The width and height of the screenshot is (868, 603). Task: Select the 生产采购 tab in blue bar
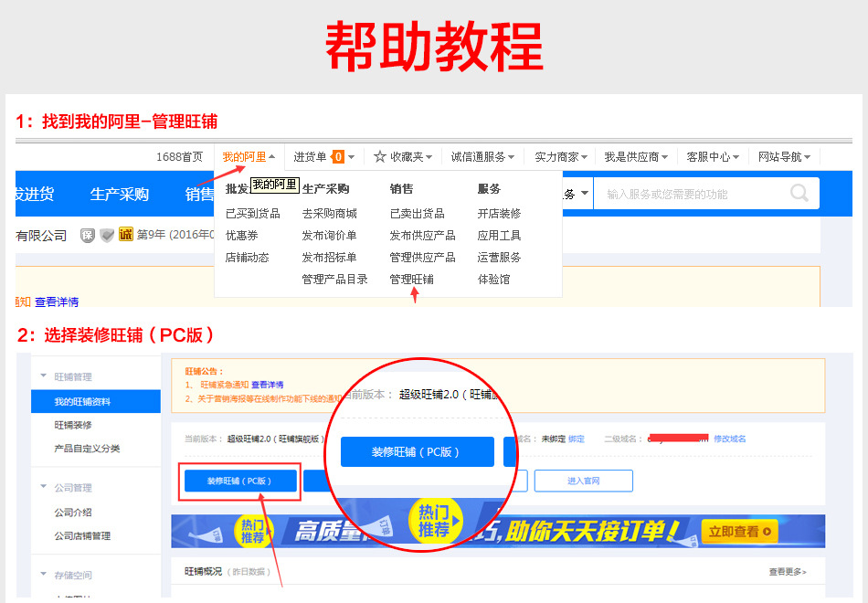tap(119, 194)
